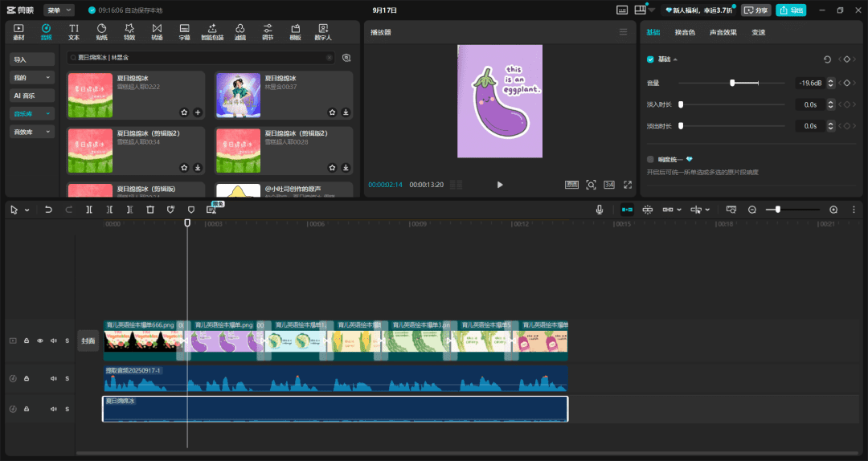The width and height of the screenshot is (868, 461).
Task: Zoom in the timeline with plus icon
Action: point(833,210)
